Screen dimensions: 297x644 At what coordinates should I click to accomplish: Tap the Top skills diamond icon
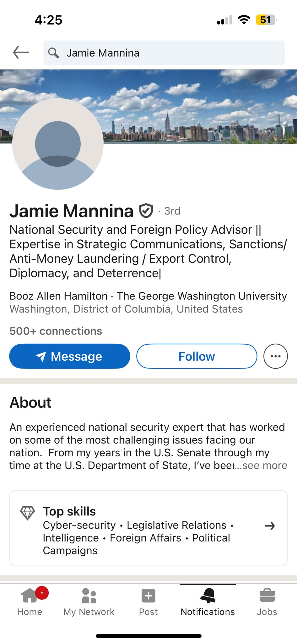[x=27, y=513]
